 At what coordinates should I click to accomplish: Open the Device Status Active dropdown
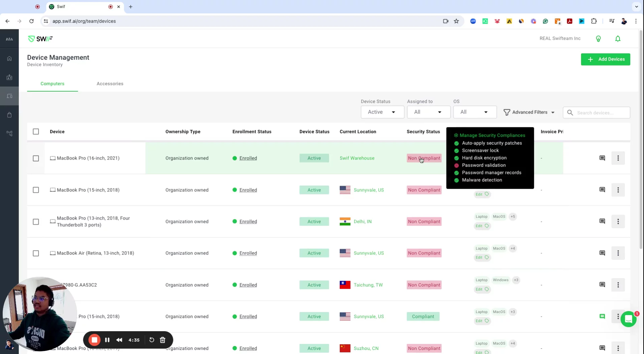(382, 112)
